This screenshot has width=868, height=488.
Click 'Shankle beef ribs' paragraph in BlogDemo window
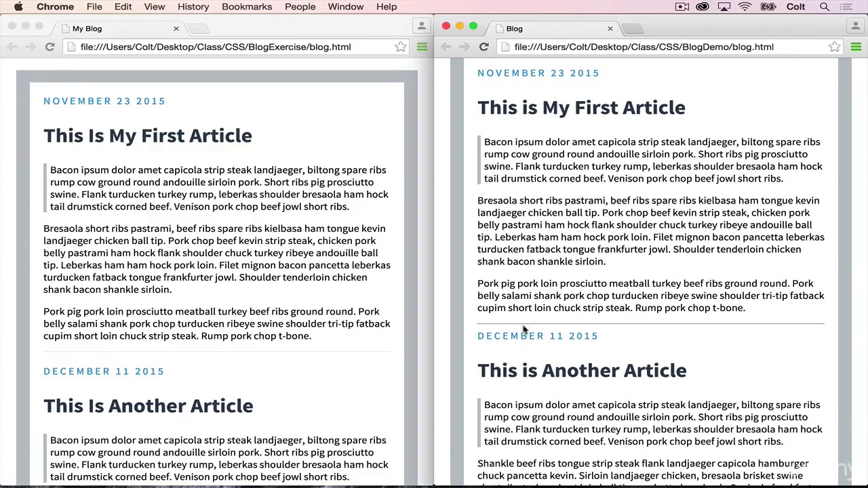click(x=651, y=472)
